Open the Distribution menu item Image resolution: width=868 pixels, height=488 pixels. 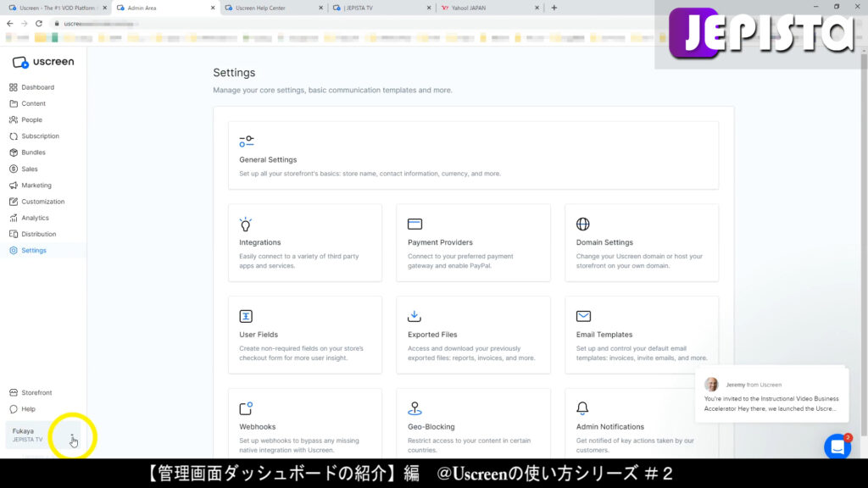click(39, 234)
